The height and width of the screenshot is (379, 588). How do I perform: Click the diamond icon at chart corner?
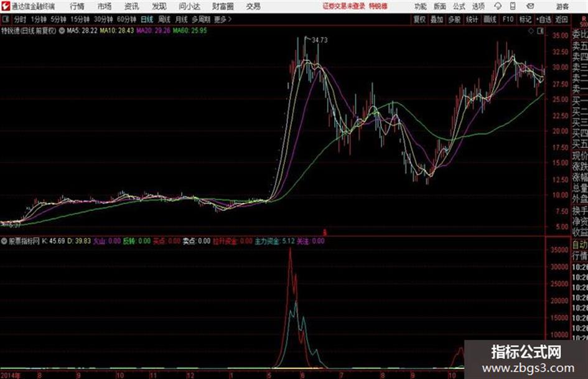[x=531, y=31]
